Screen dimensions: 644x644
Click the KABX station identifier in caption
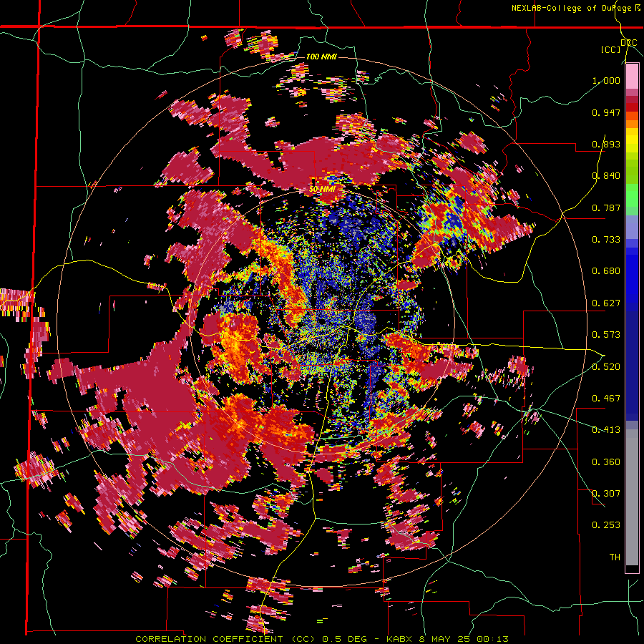[x=401, y=639]
